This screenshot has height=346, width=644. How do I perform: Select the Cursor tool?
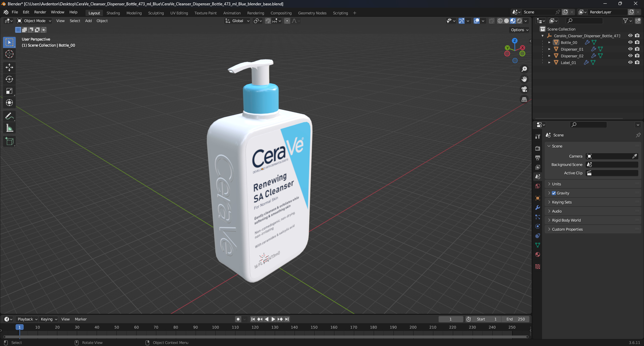click(9, 54)
